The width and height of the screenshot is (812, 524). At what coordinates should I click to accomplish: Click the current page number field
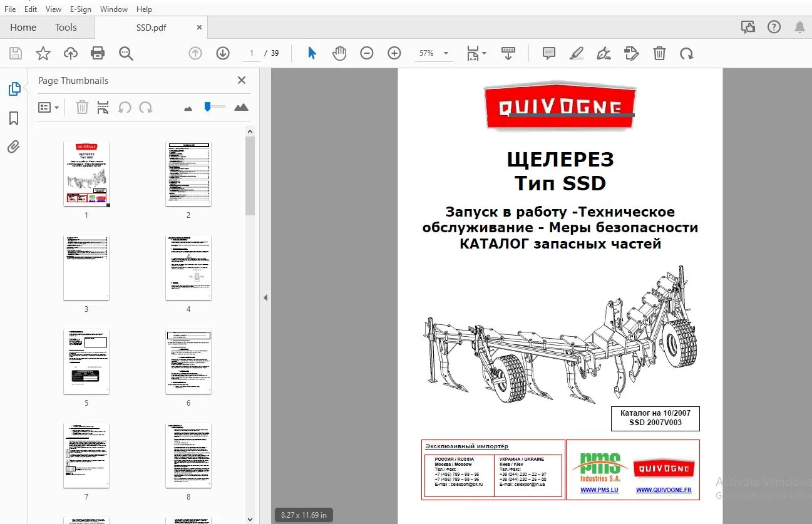(252, 54)
